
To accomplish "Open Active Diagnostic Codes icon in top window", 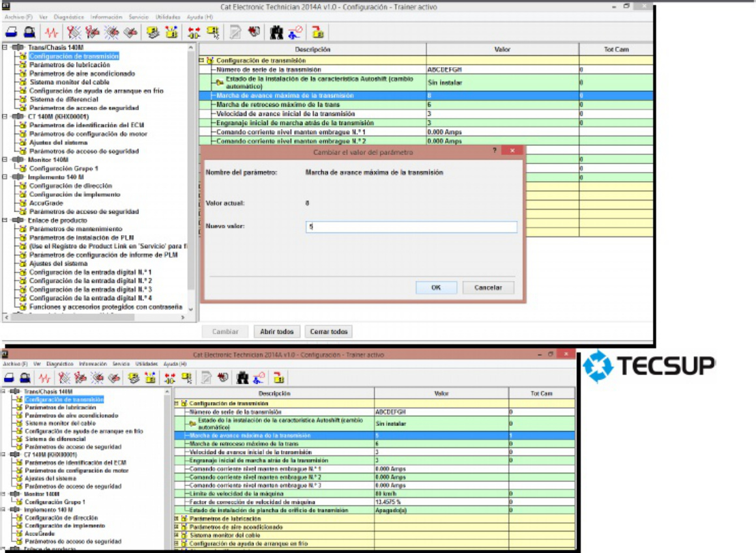I will tap(74, 33).
